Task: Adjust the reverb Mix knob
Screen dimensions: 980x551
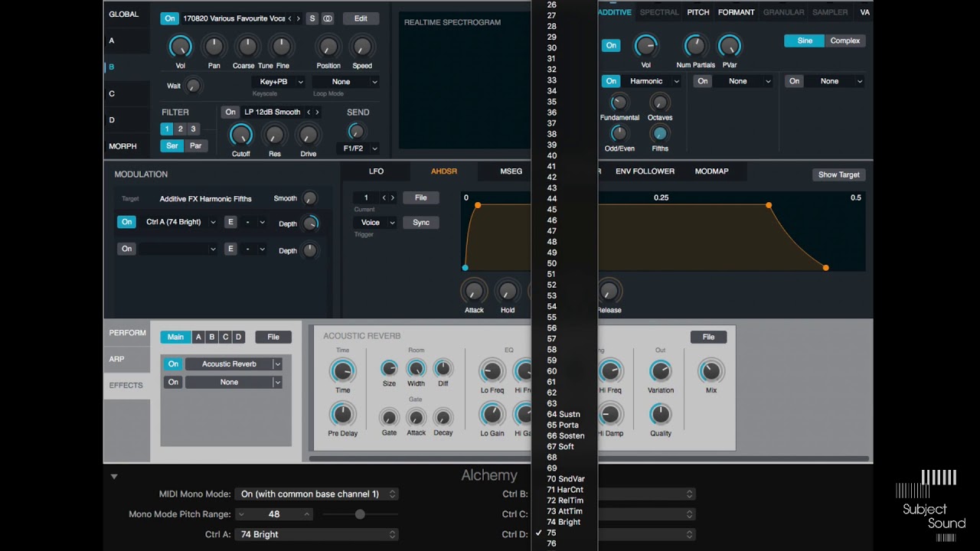Action: [x=710, y=372]
